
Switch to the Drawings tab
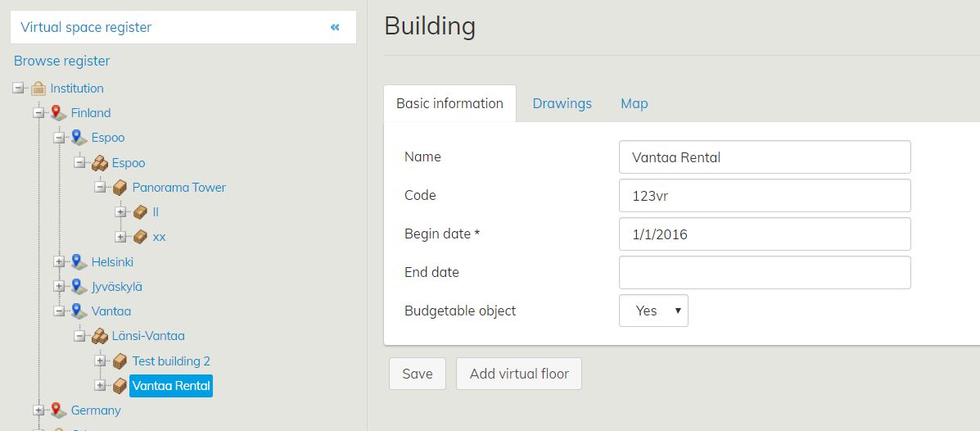pyautogui.click(x=562, y=103)
